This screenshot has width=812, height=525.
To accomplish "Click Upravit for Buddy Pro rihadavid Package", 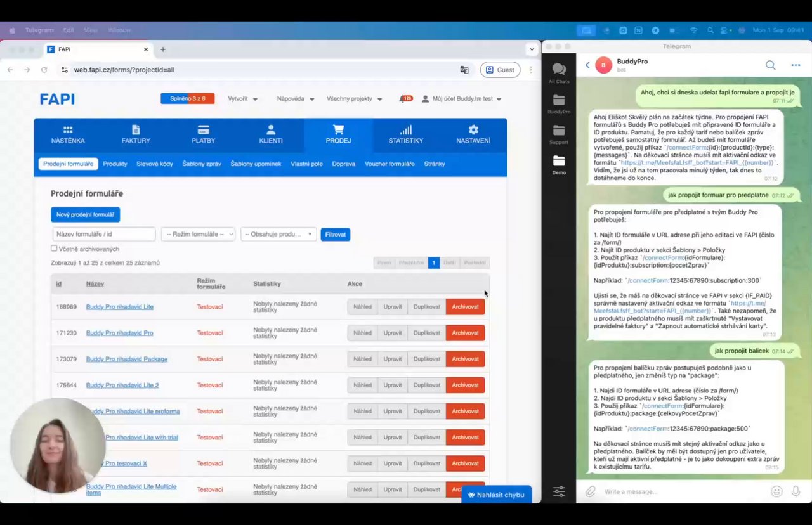I will coord(393,359).
